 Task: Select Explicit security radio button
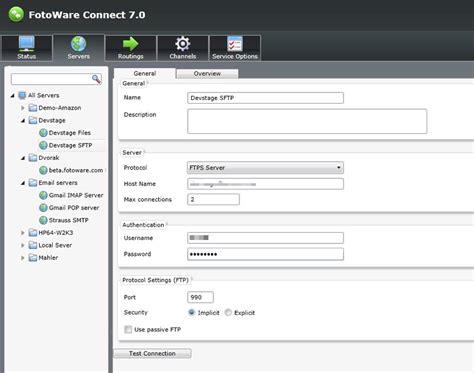228,313
